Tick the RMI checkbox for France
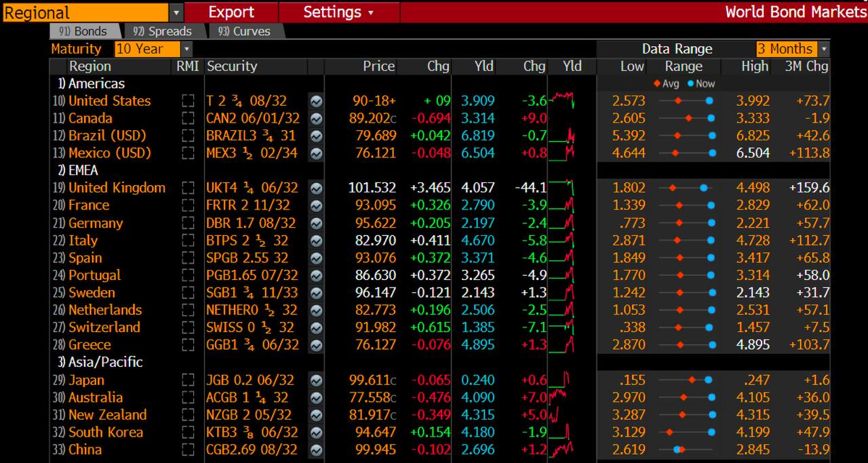The image size is (868, 463). click(x=188, y=205)
